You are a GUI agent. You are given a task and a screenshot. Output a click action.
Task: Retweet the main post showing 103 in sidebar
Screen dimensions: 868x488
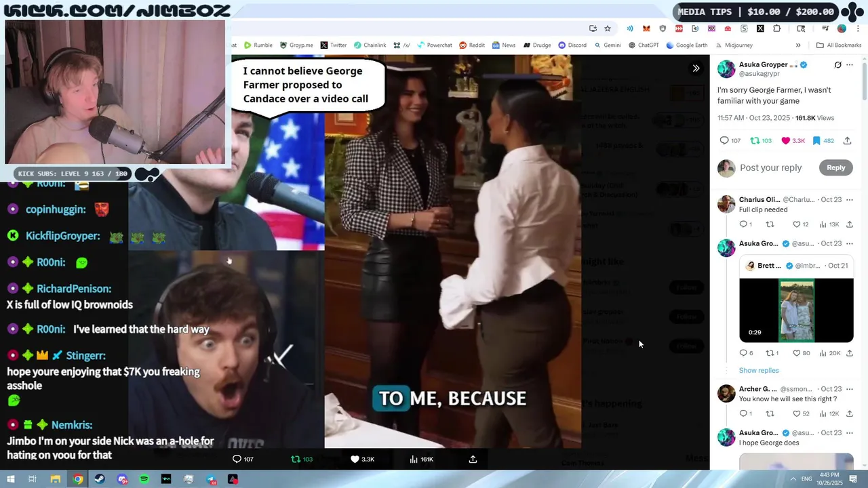(761, 140)
